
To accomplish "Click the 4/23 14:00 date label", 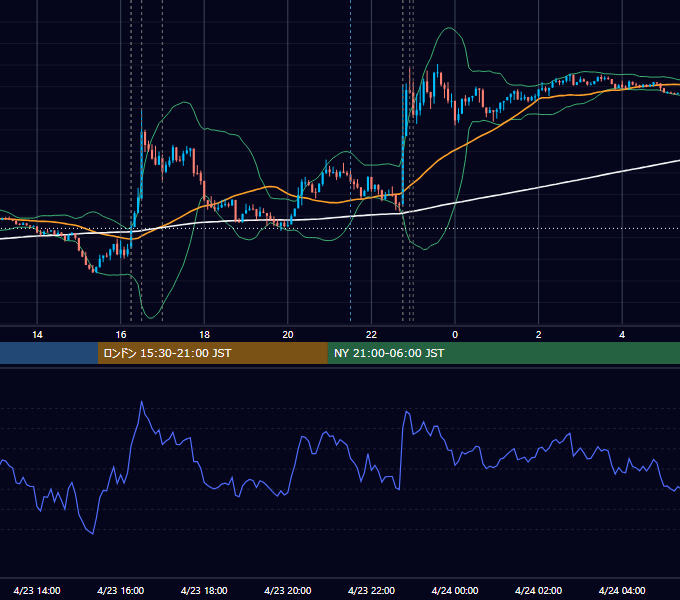I will pyautogui.click(x=37, y=590).
